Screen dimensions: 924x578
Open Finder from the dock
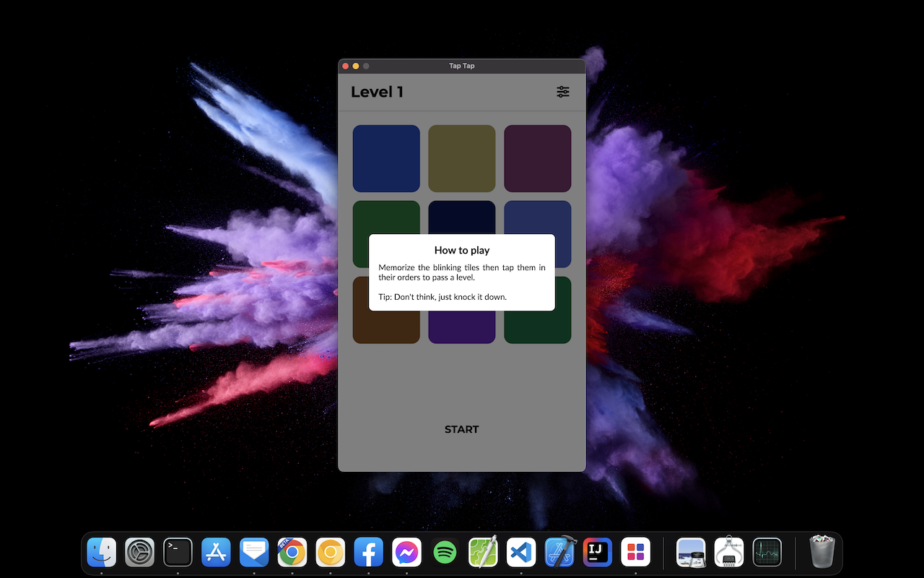(x=102, y=553)
